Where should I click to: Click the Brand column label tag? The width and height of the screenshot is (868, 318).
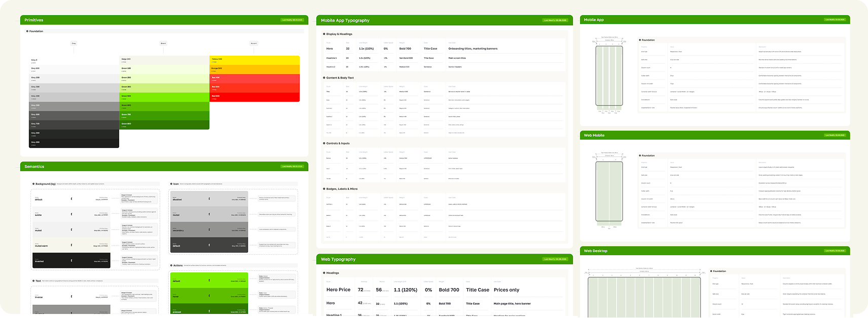coord(163,44)
